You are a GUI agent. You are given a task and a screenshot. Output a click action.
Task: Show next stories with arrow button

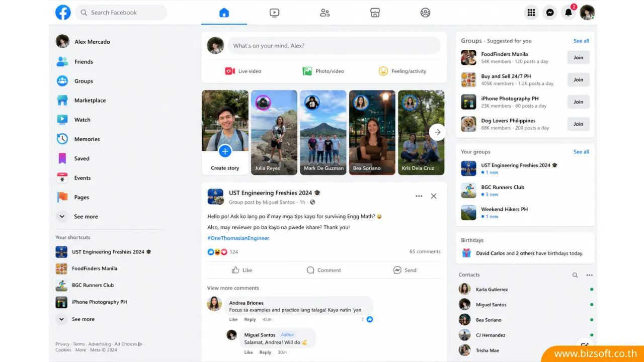(437, 132)
